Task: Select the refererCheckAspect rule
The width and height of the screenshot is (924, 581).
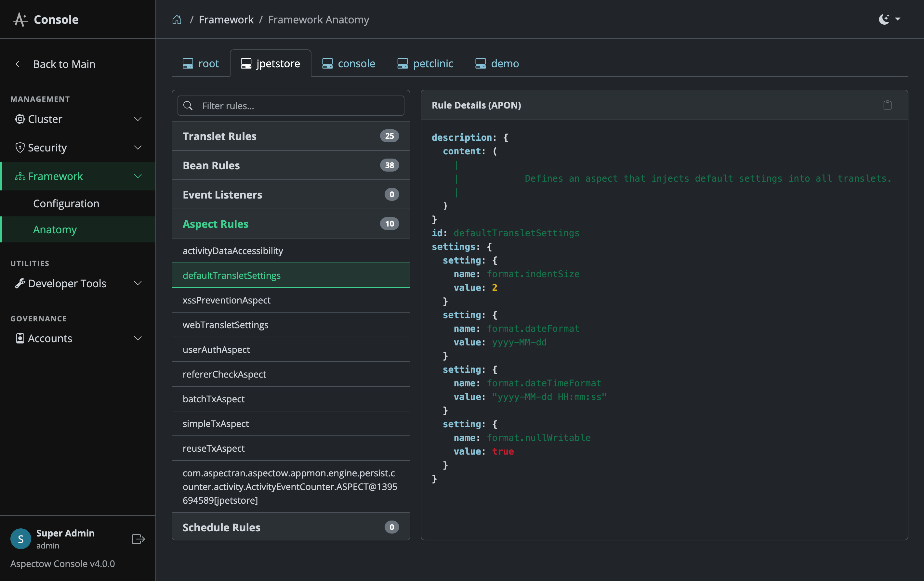Action: pyautogui.click(x=291, y=374)
